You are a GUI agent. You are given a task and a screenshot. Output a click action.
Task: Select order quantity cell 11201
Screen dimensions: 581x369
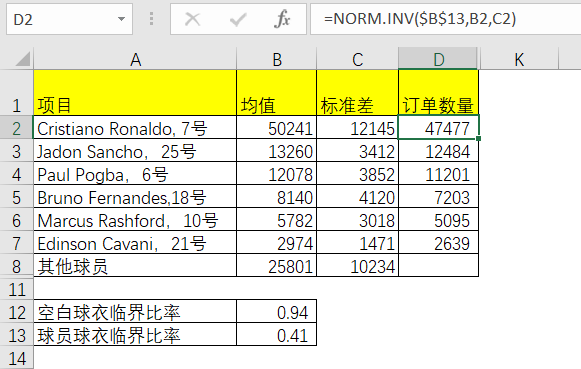pos(439,173)
